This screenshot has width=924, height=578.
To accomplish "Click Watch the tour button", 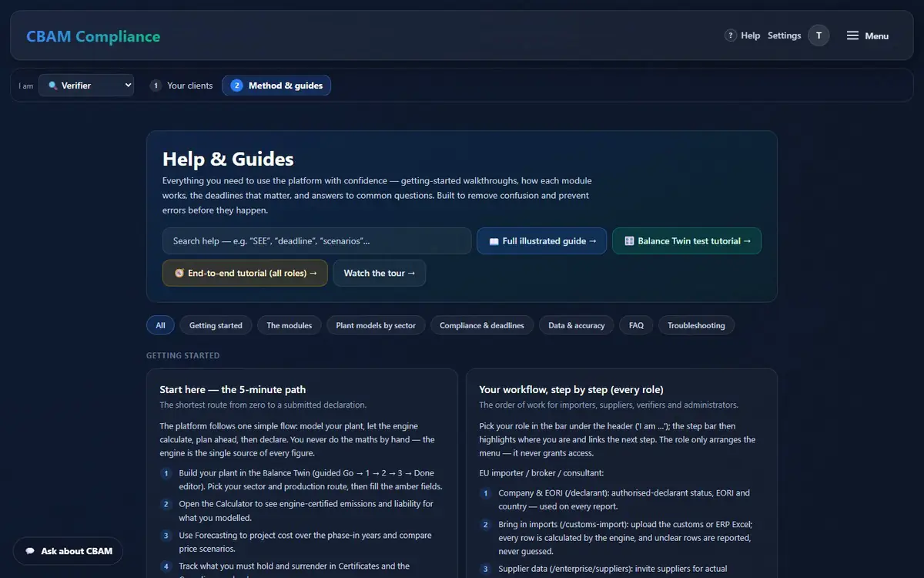I will (x=380, y=273).
